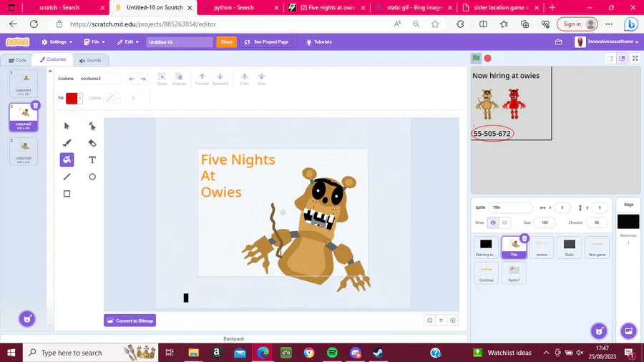Click the undo arrow in costume editor
This screenshot has width=644, height=362.
[x=132, y=79]
